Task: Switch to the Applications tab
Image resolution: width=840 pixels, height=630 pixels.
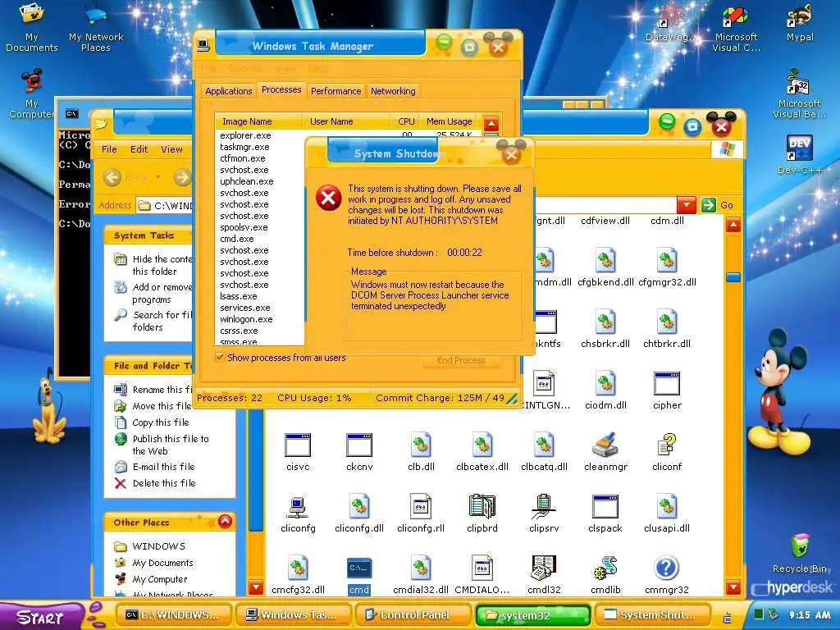Action: (x=228, y=91)
